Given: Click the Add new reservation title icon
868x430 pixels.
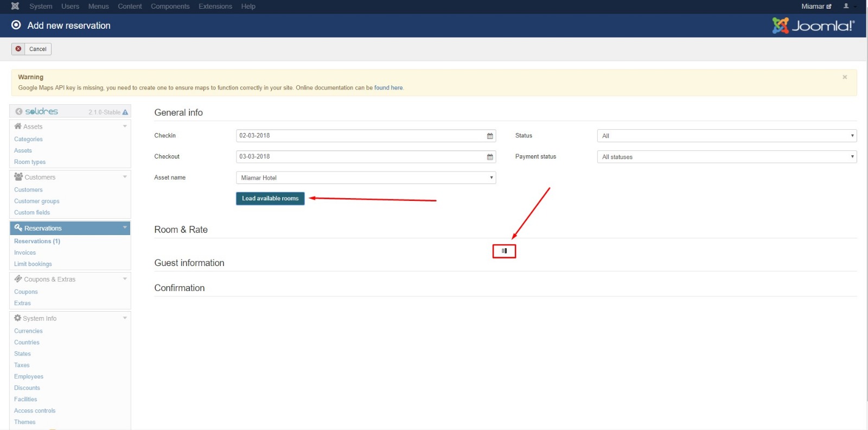Looking at the screenshot, I should [x=16, y=25].
